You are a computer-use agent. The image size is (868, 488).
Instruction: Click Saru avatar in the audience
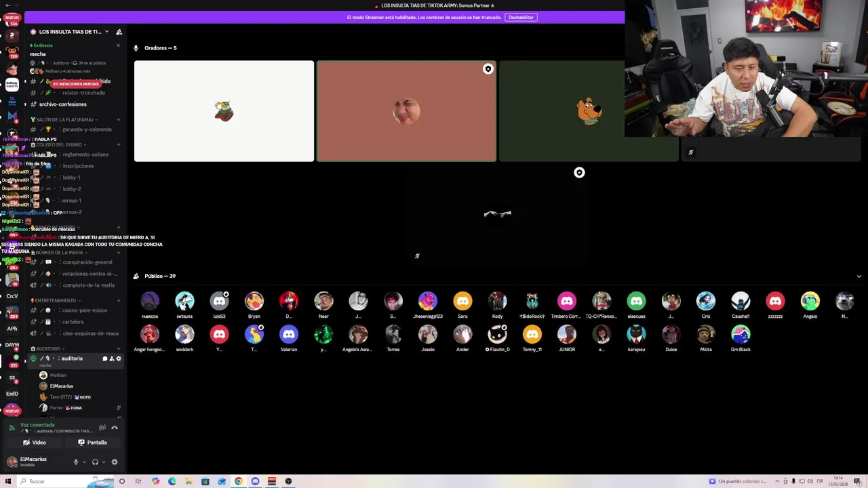pyautogui.click(x=462, y=301)
